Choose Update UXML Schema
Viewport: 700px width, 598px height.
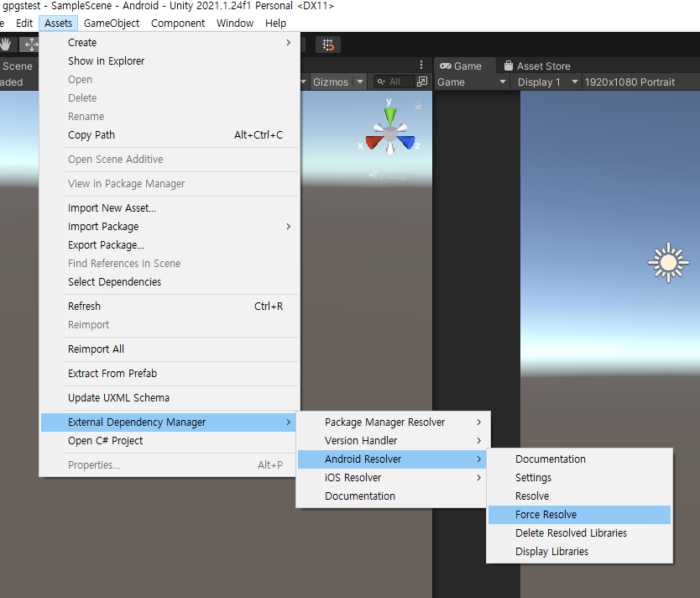[170, 398]
